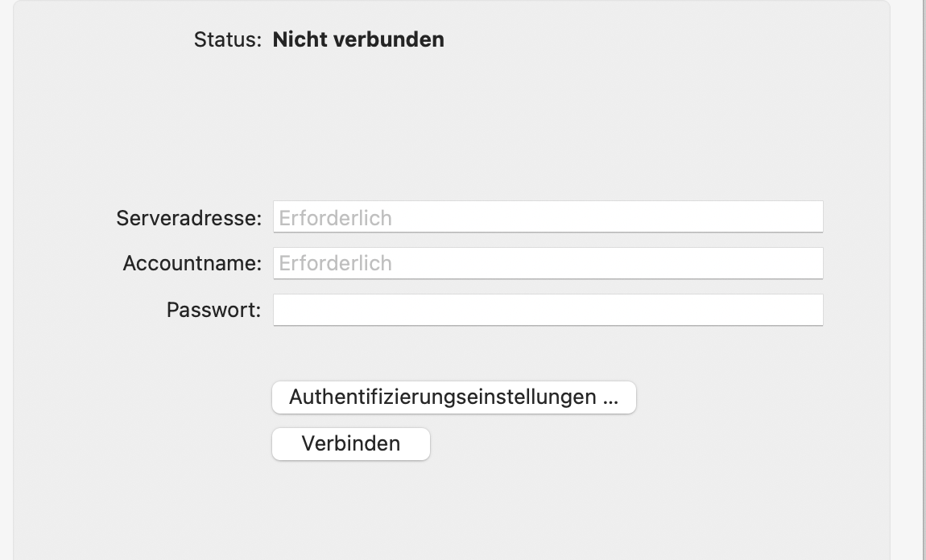Click the "Nicht verbunden" status text

tap(358, 39)
